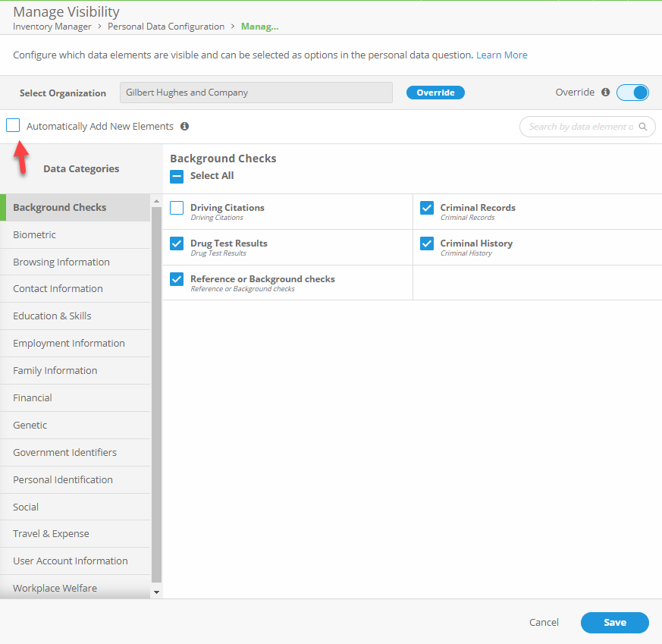Enable Automatically Add New Elements checkbox
Image resolution: width=662 pixels, height=644 pixels.
coord(13,126)
